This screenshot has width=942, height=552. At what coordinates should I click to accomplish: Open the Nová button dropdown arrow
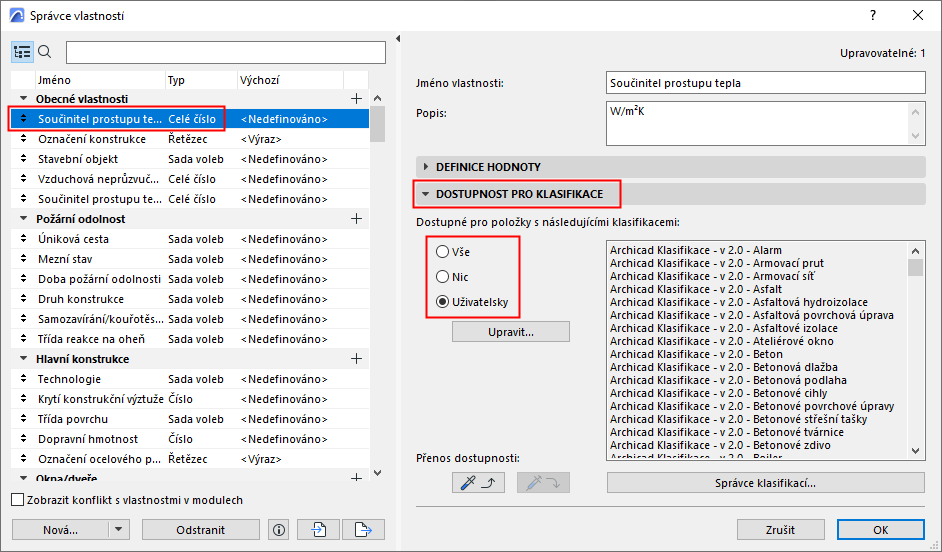[118, 530]
